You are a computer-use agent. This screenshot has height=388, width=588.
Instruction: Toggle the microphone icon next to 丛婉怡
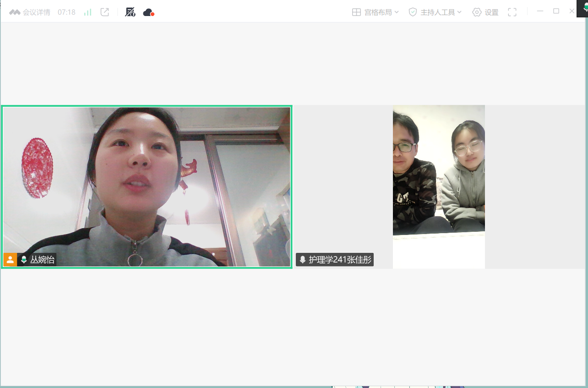[x=24, y=260]
